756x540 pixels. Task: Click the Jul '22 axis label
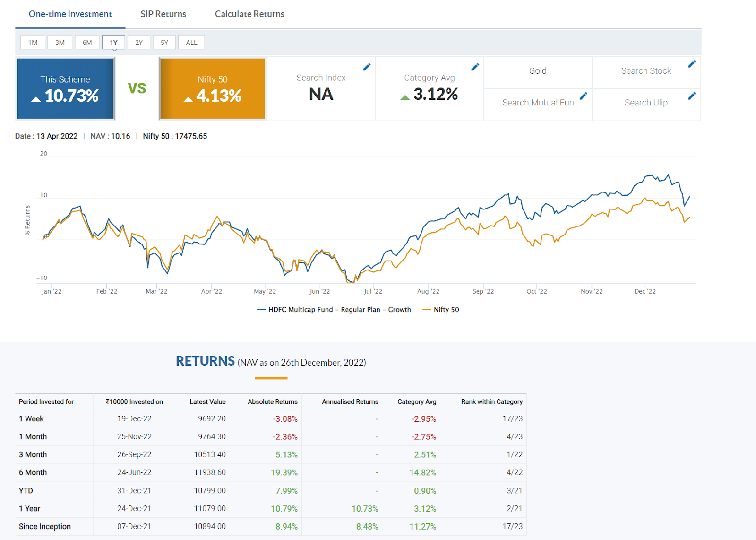point(373,292)
